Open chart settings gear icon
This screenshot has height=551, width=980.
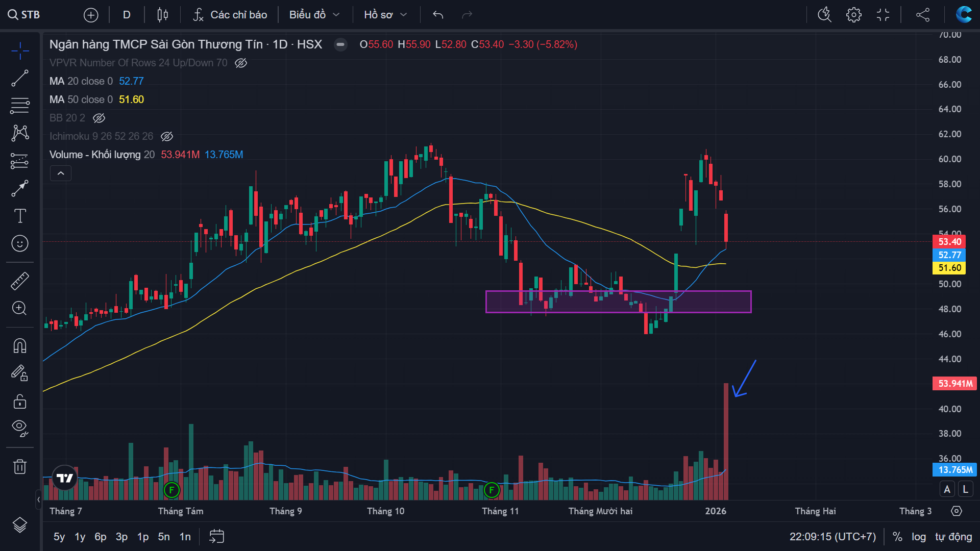click(x=853, y=15)
